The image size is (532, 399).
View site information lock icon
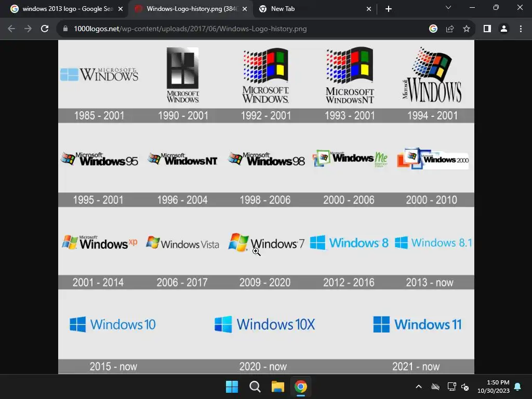click(x=65, y=29)
